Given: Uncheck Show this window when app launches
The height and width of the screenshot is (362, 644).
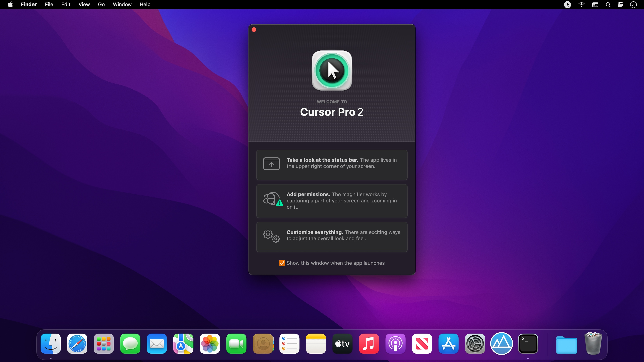Looking at the screenshot, I should coord(282,263).
